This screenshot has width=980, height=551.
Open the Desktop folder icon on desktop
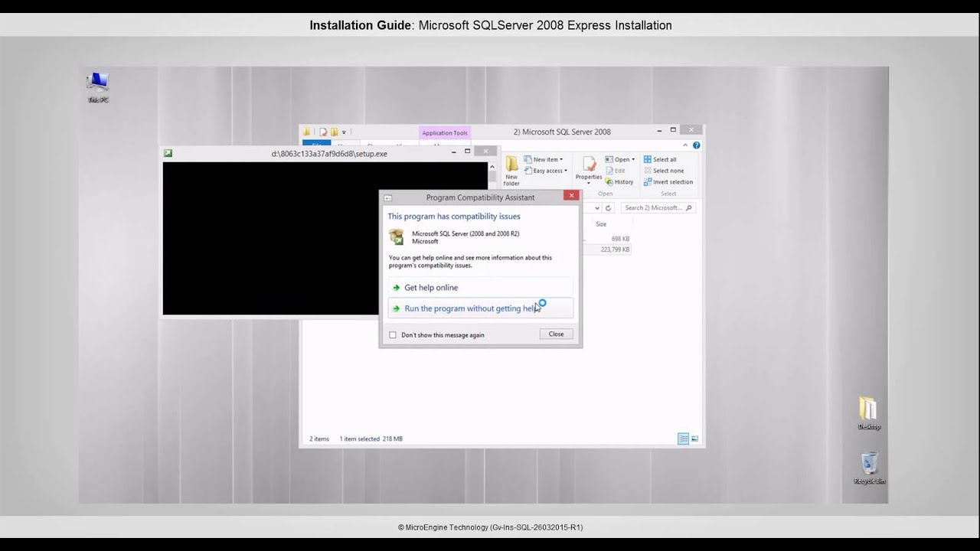tap(868, 413)
